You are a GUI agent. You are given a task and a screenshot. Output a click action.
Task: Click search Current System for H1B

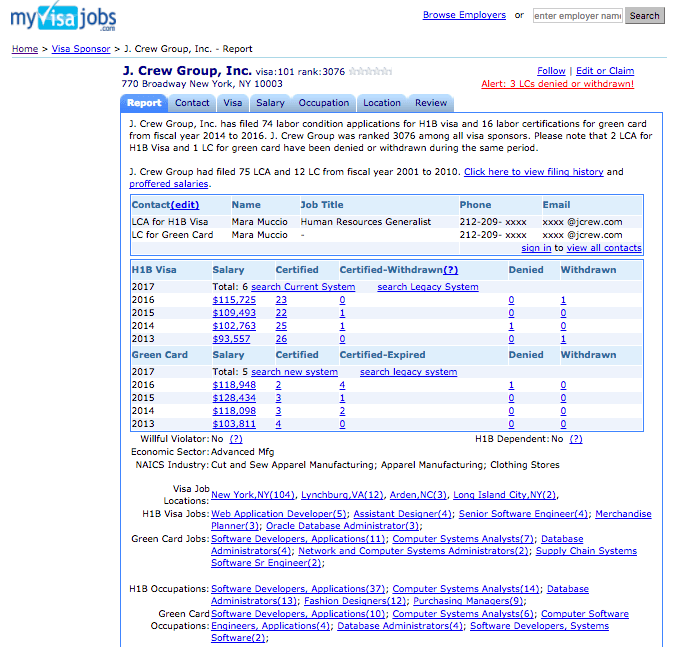[303, 287]
